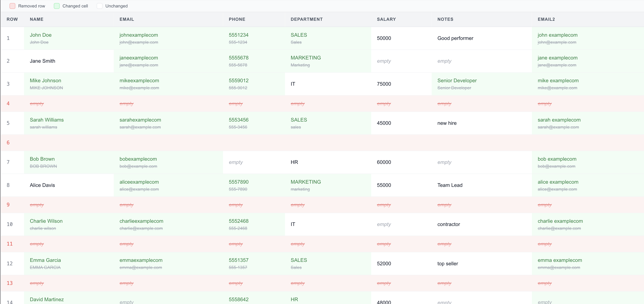Click the SALARY column header
644x304 pixels.
click(386, 19)
